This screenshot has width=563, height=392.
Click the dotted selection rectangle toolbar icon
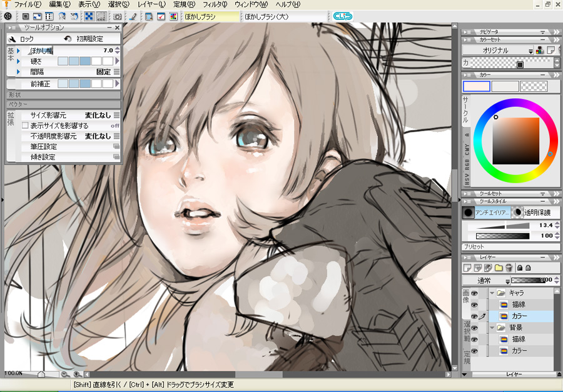101,16
